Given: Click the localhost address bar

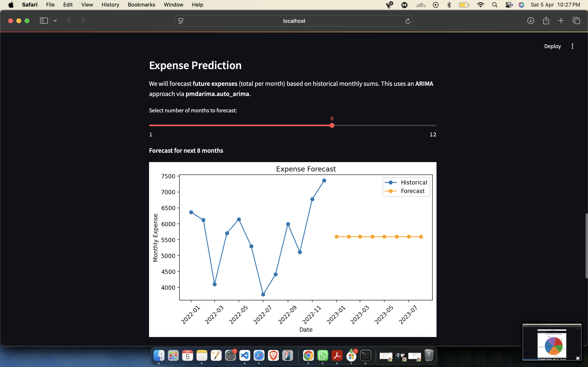Looking at the screenshot, I should (294, 21).
